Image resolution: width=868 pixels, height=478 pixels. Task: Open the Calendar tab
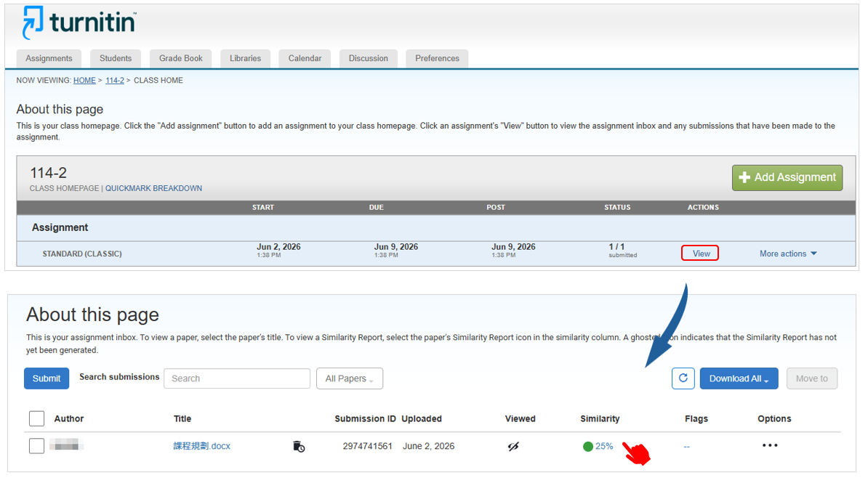click(305, 59)
